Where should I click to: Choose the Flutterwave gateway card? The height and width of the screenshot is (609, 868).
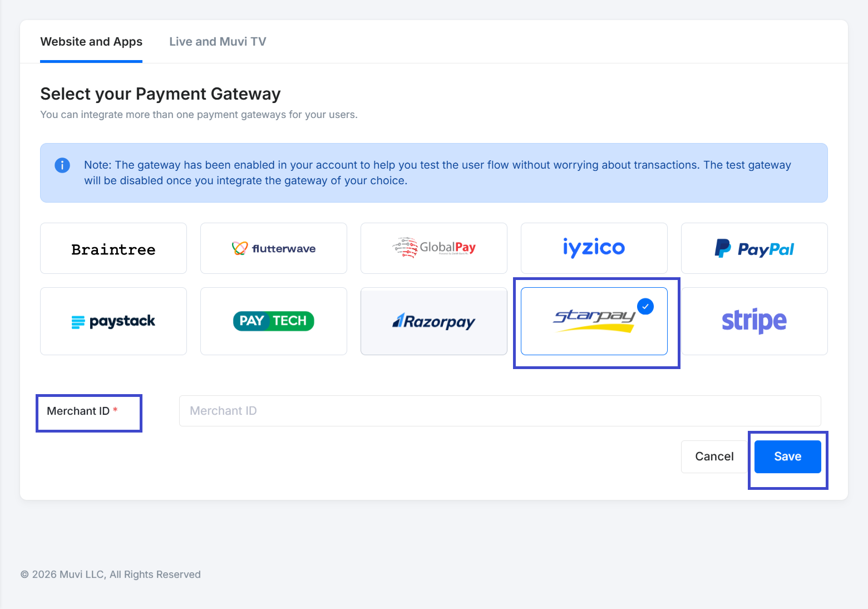click(274, 248)
